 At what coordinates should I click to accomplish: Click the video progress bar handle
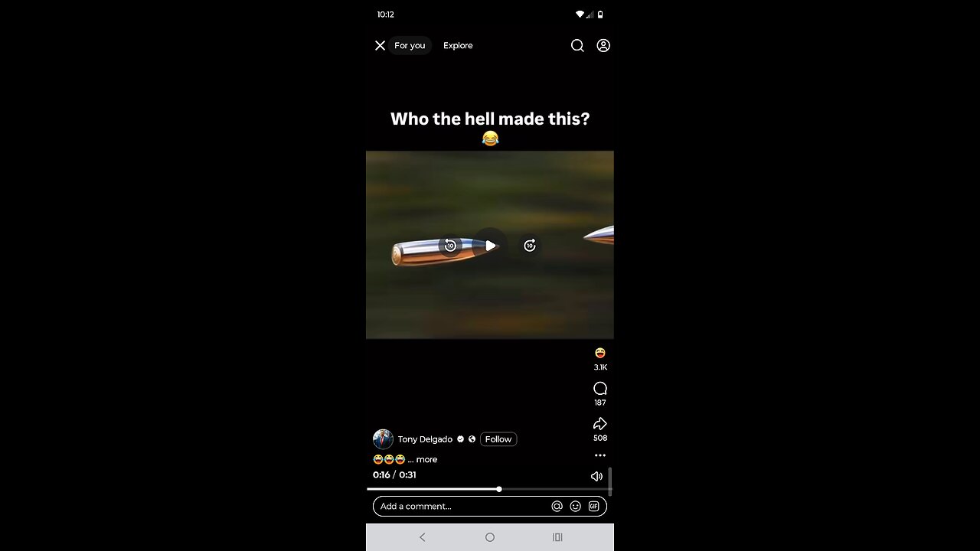[x=498, y=489]
